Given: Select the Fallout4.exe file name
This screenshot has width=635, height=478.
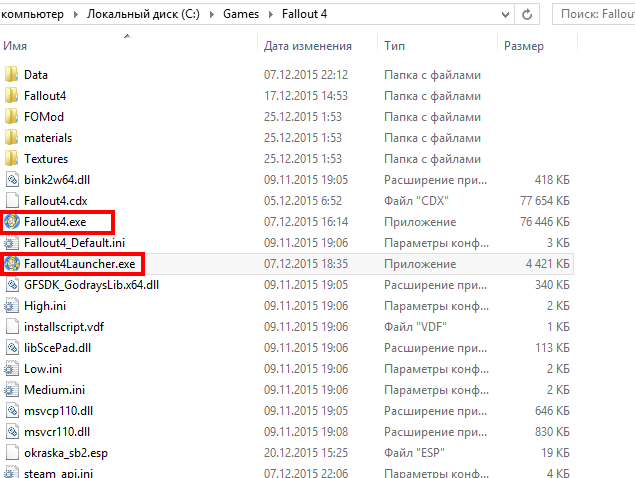Looking at the screenshot, I should [55, 222].
